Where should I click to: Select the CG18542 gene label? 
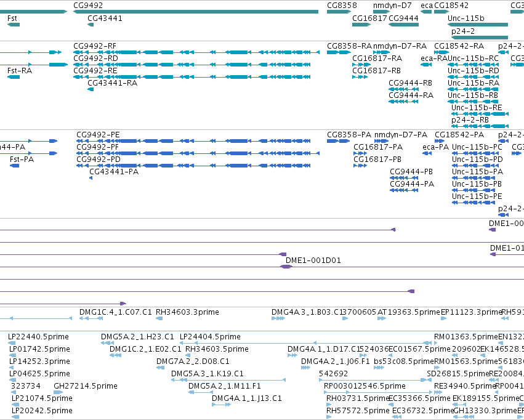point(451,6)
